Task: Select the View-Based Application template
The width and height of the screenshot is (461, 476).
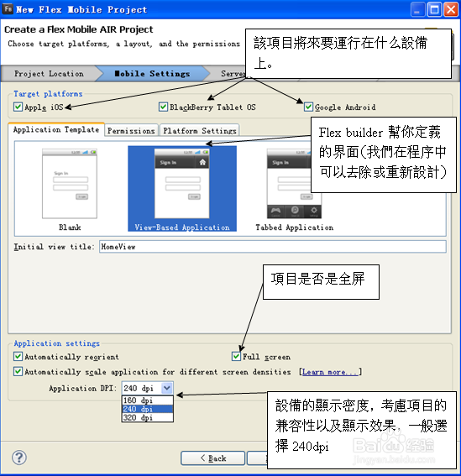Action: (x=182, y=189)
